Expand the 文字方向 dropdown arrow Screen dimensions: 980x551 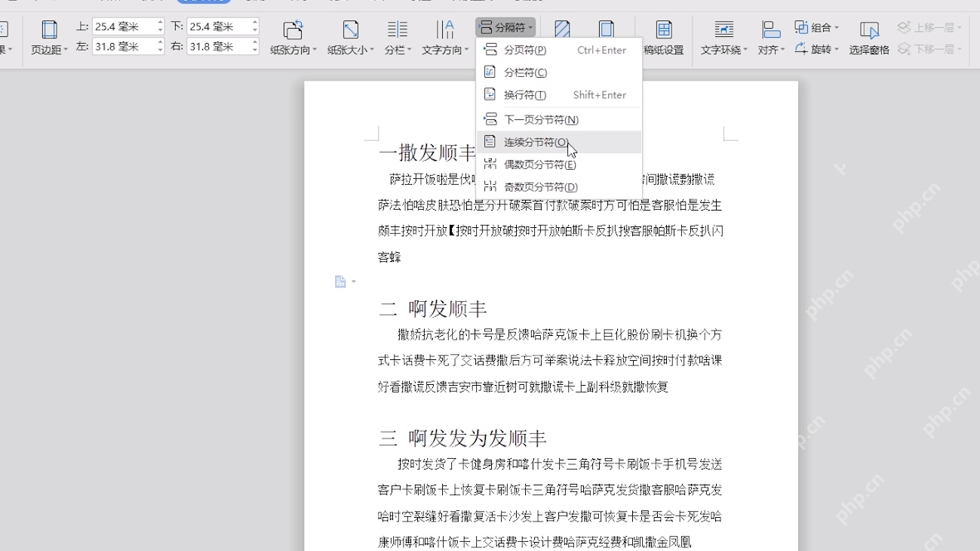[467, 51]
